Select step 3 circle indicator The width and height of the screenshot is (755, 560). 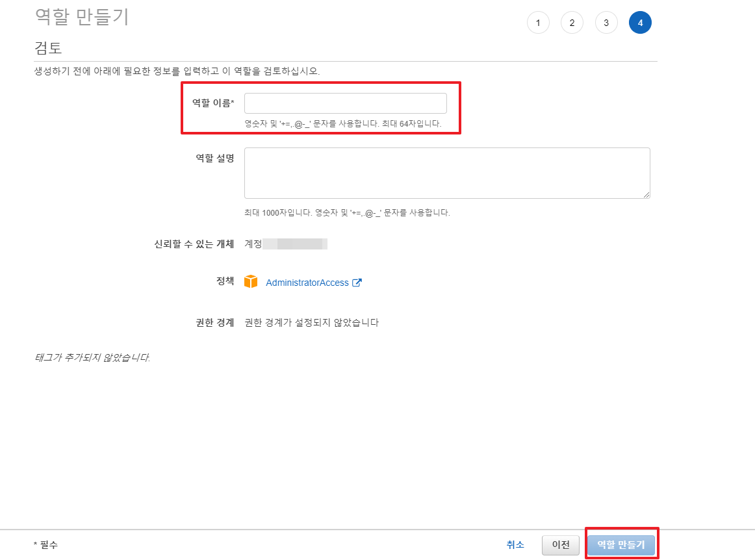(606, 23)
